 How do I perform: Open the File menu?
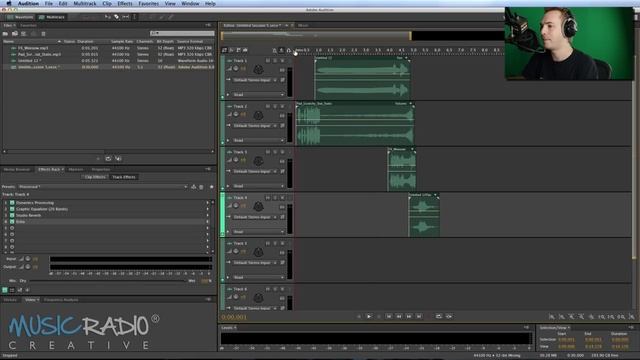click(x=49, y=3)
